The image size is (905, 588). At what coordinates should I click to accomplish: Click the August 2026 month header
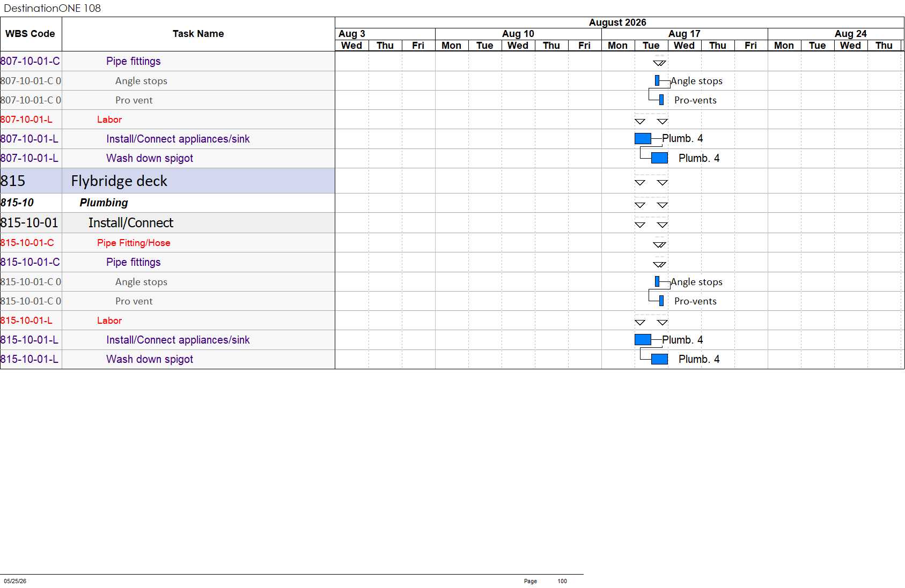point(617,23)
